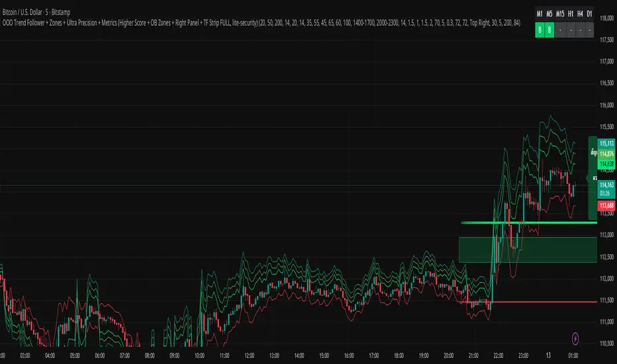Click 03:00 on the time axis

24,355
